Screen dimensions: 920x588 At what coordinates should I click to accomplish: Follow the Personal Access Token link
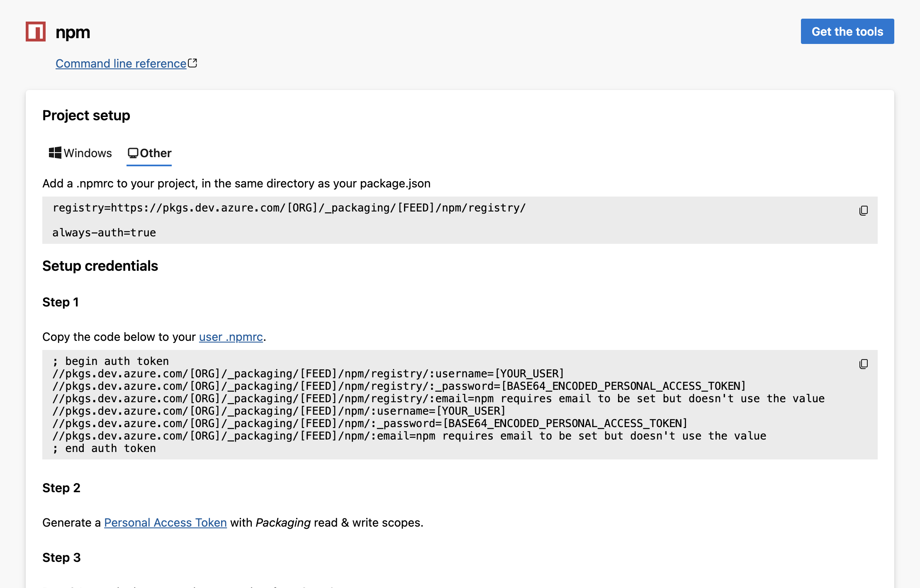pyautogui.click(x=166, y=522)
